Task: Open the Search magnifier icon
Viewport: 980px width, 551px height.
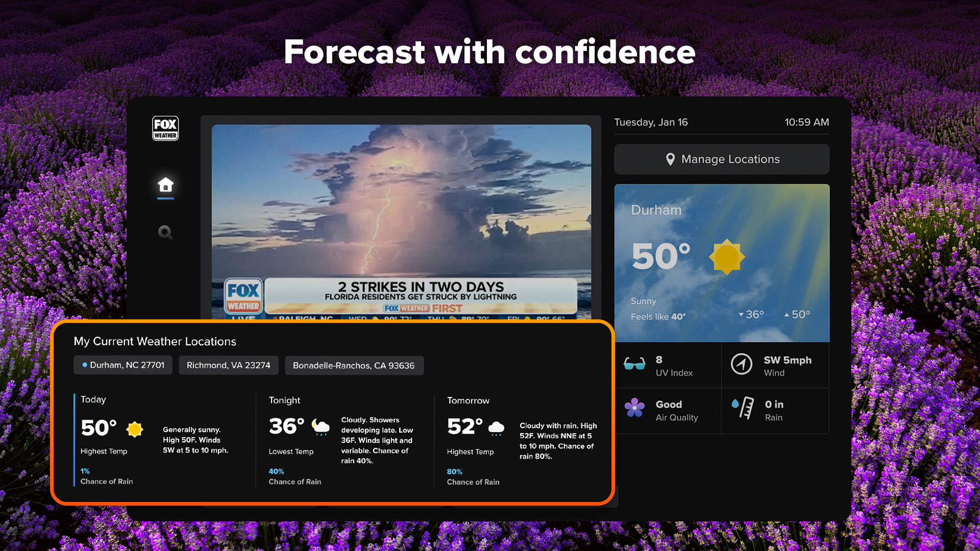Action: pyautogui.click(x=165, y=233)
